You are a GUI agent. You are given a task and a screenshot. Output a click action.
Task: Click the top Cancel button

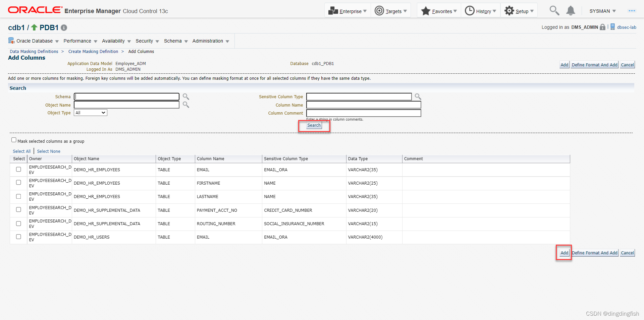click(x=627, y=65)
